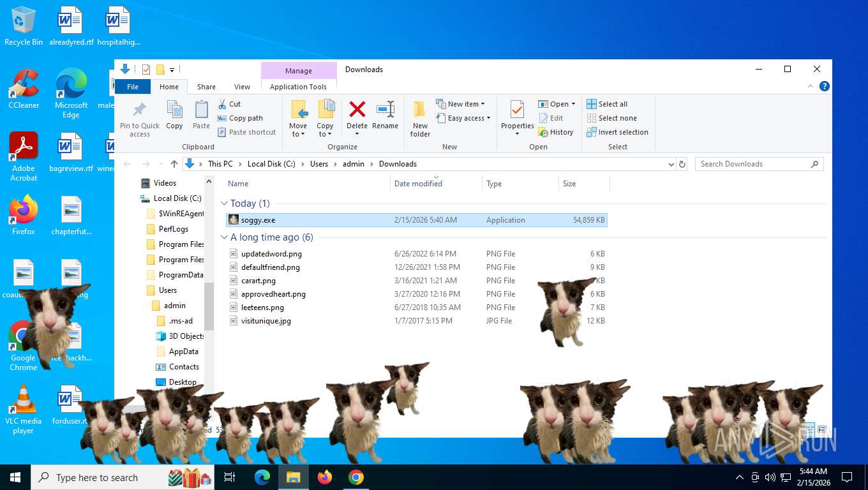Viewport: 868px width, 490px height.
Task: Open Explorer help question icon
Action: coord(825,86)
